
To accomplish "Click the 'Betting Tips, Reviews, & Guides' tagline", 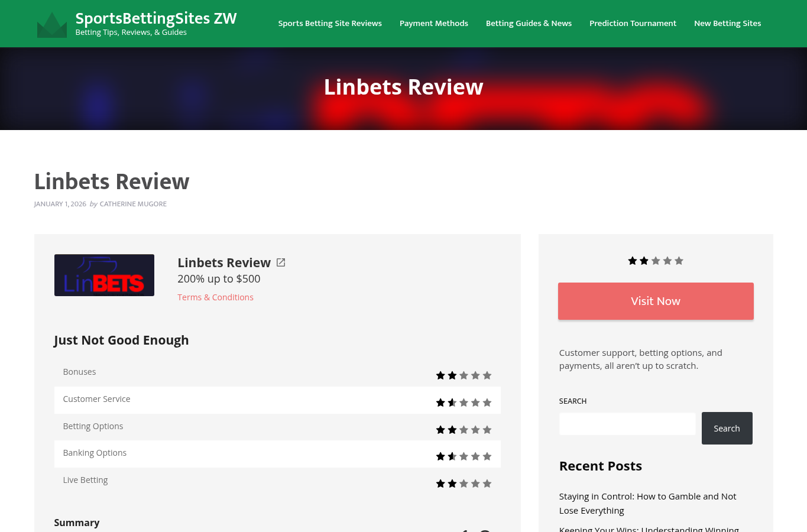I will point(131,33).
